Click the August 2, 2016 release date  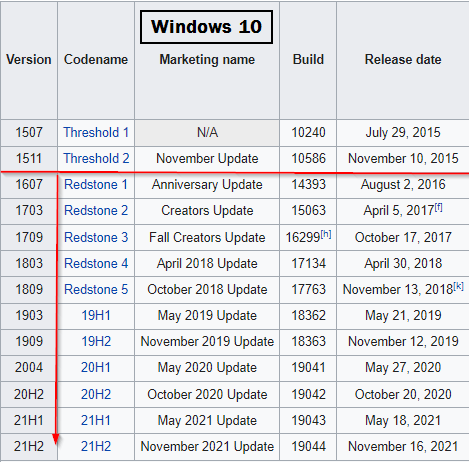click(x=403, y=184)
